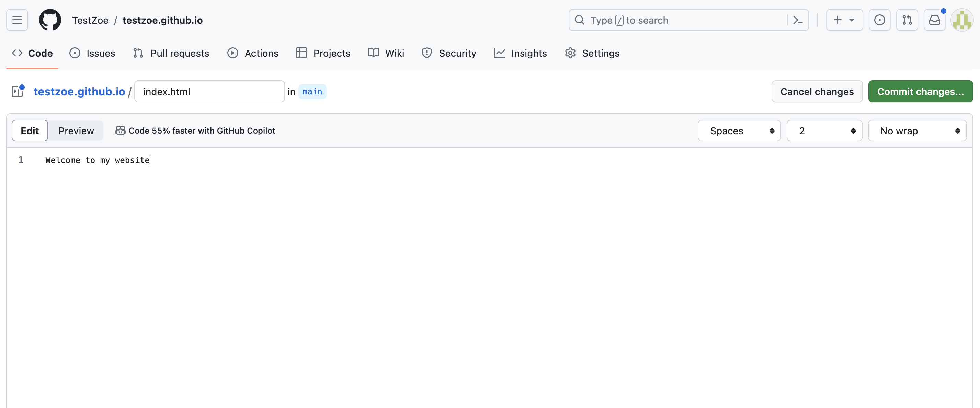The image size is (980, 408).
Task: Click the index.html filename field
Action: point(209,91)
